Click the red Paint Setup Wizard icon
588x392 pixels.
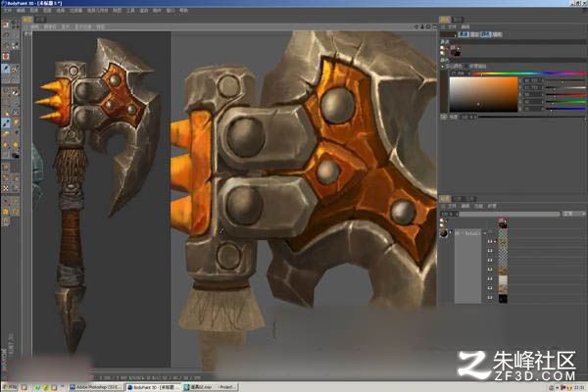coord(6,56)
